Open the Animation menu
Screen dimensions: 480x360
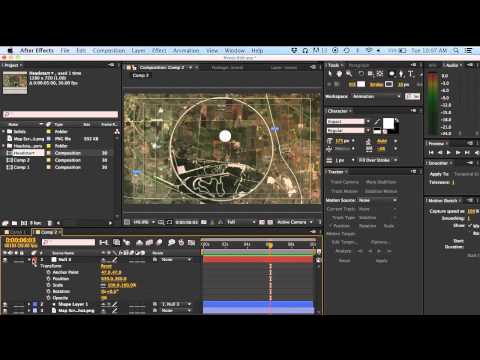pos(186,51)
